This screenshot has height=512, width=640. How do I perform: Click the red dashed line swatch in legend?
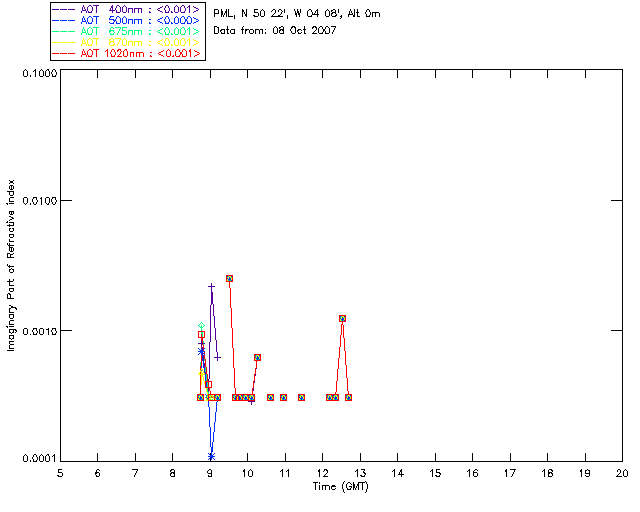(x=64, y=53)
